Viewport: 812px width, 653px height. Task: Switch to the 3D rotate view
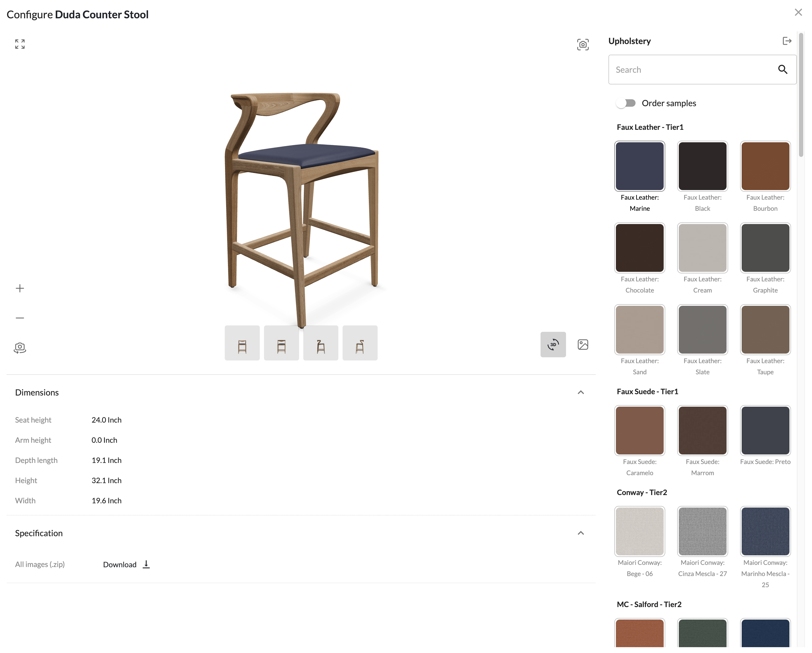pos(553,344)
